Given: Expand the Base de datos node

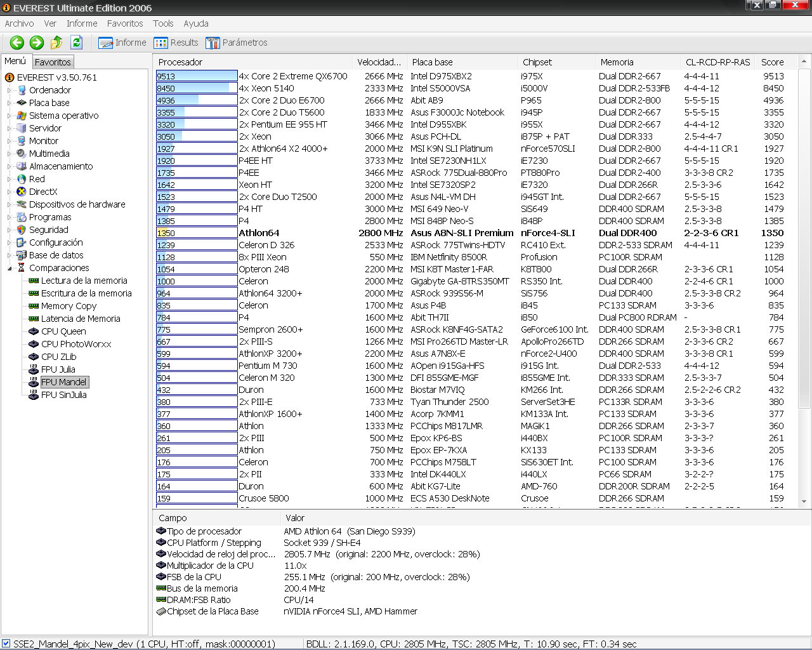Looking at the screenshot, I should [10, 255].
